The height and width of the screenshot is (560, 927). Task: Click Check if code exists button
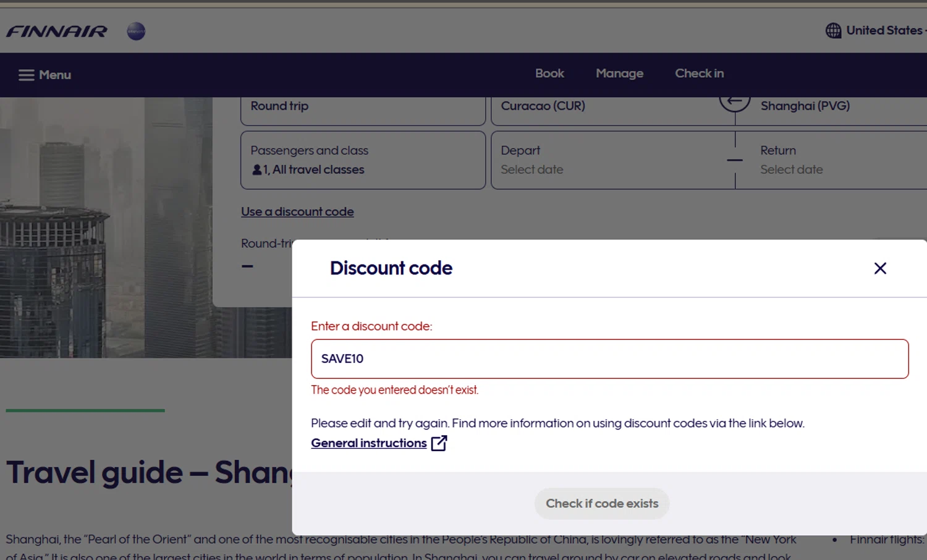602,504
